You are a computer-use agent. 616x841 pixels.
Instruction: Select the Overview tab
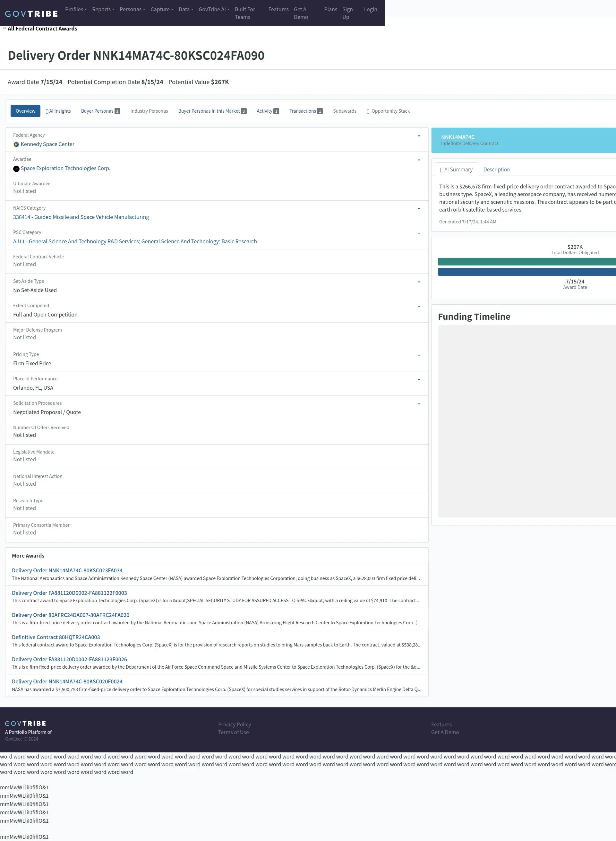pyautogui.click(x=25, y=111)
